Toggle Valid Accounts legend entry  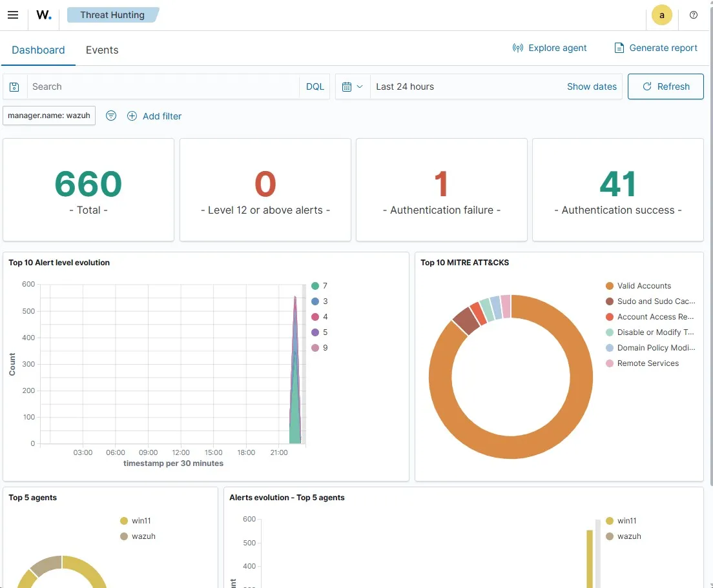pyautogui.click(x=643, y=286)
